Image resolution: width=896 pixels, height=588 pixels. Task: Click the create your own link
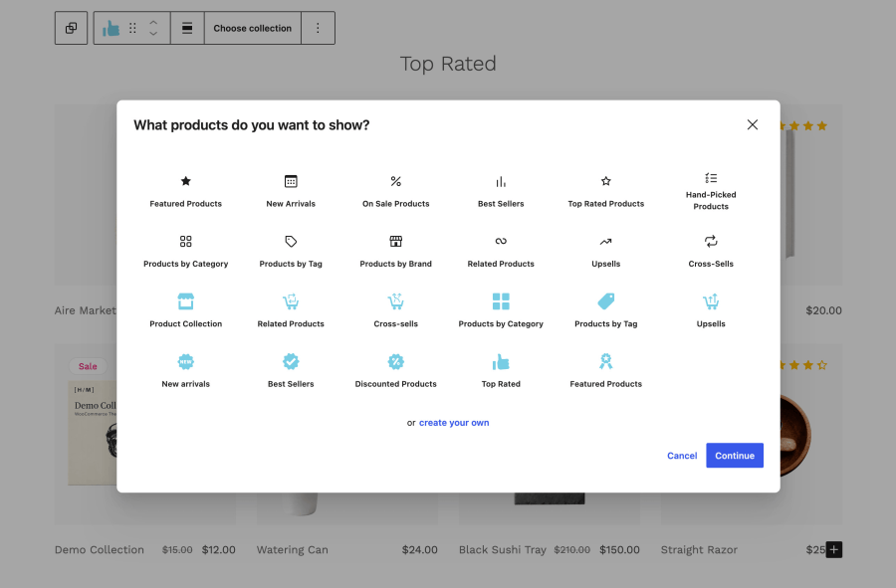click(x=454, y=423)
